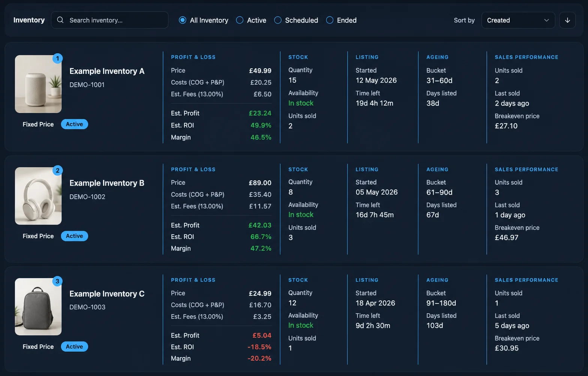Click the Active status badge for DEMO-1003
Image resolution: width=588 pixels, height=376 pixels.
(74, 346)
